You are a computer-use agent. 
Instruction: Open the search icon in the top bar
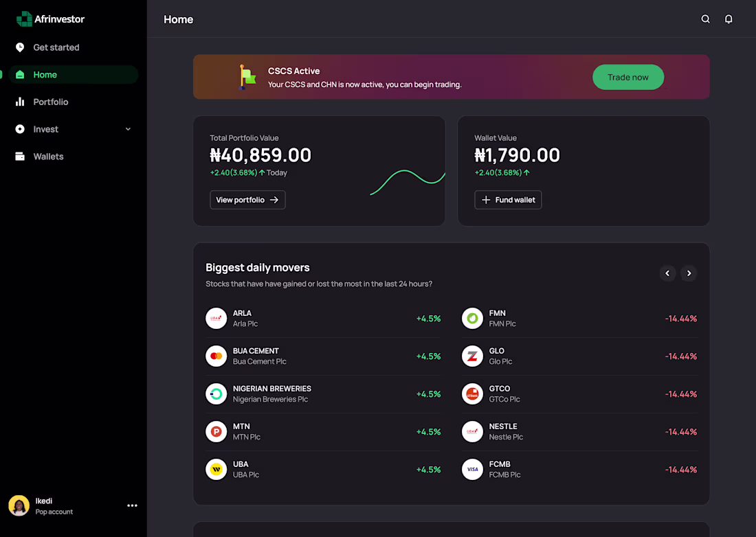tap(705, 19)
